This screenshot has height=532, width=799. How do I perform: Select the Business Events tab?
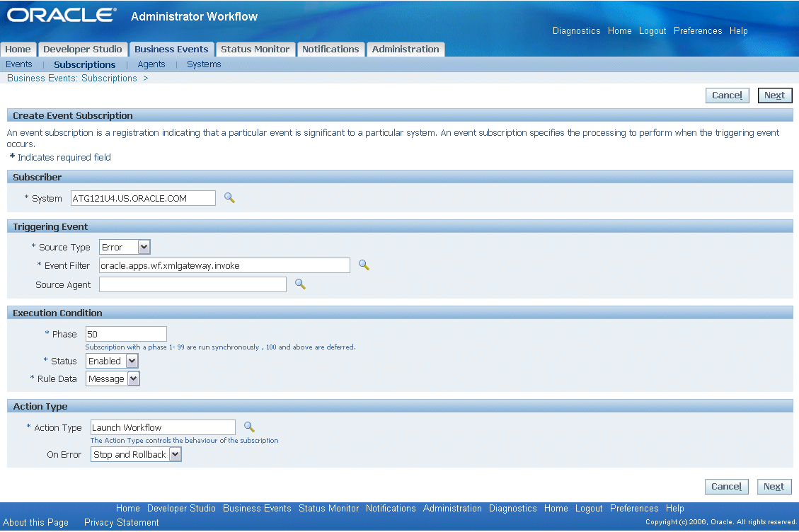(171, 50)
